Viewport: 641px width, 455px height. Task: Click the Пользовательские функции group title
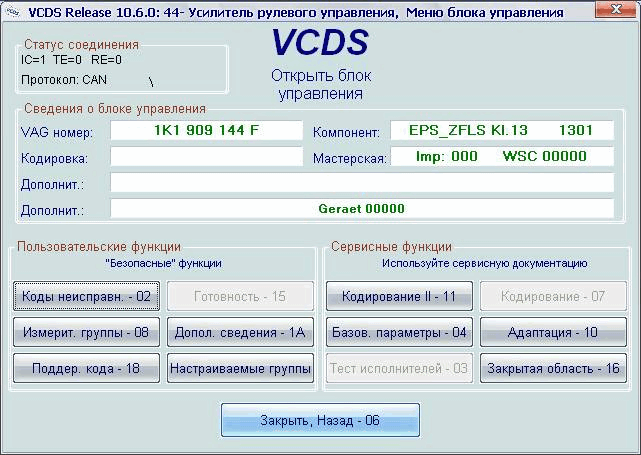pos(99,247)
